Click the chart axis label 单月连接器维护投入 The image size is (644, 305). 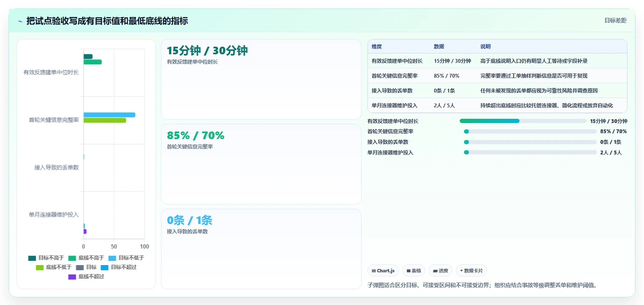[x=54, y=215]
